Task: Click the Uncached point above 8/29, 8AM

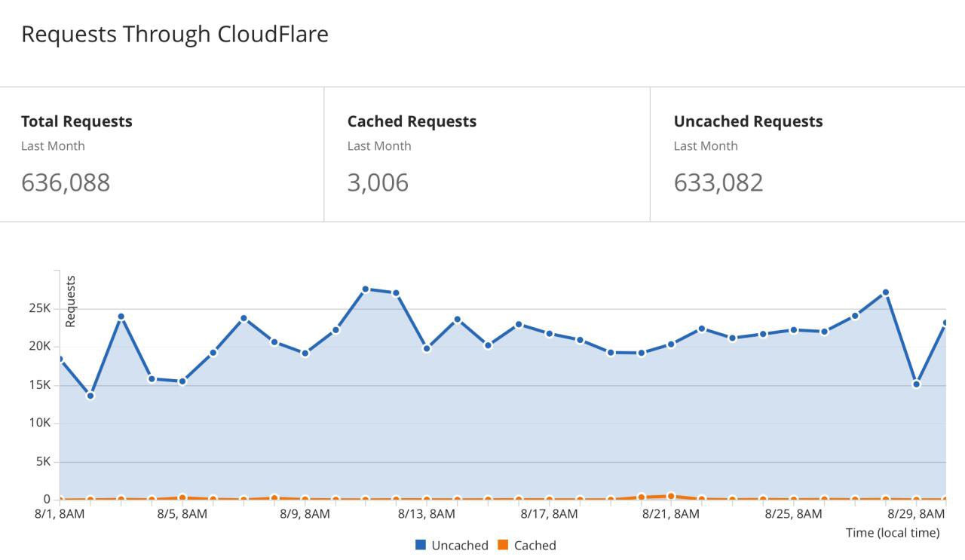Action: coord(916,384)
